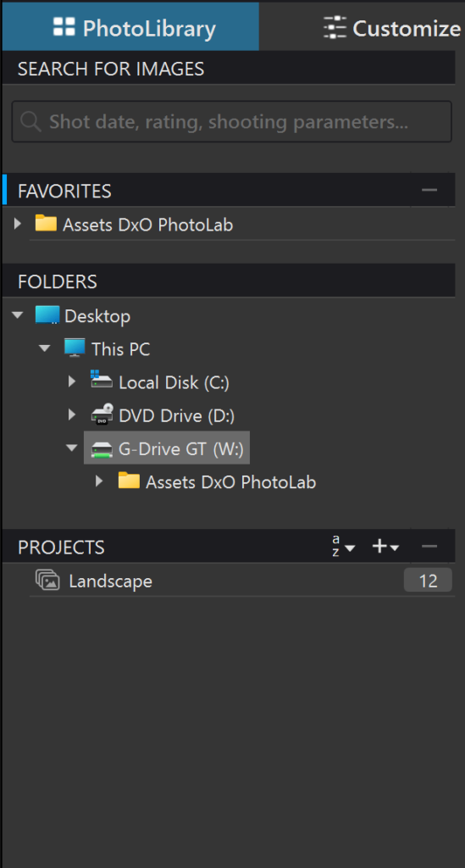Collapse the Projects panel with minus
Viewport: 465px width, 868px height.
[x=429, y=547]
